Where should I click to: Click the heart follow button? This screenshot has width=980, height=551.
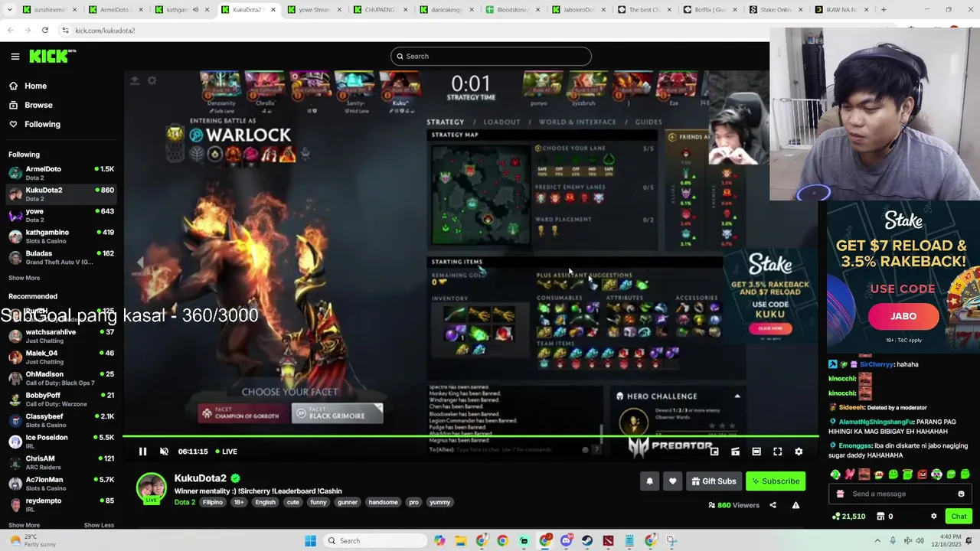(672, 481)
